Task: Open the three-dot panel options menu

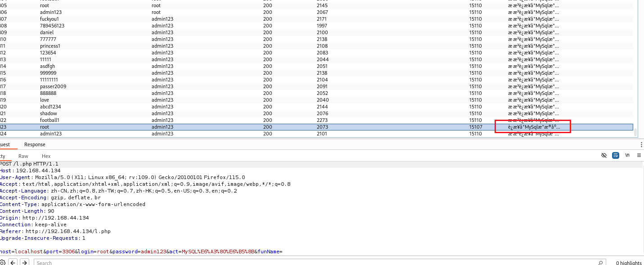Action: coord(641,144)
